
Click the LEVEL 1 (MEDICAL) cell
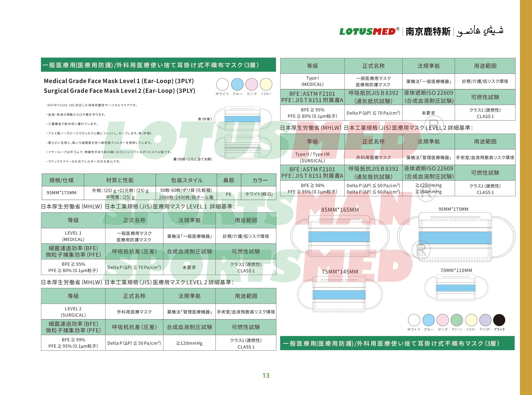coord(73,236)
